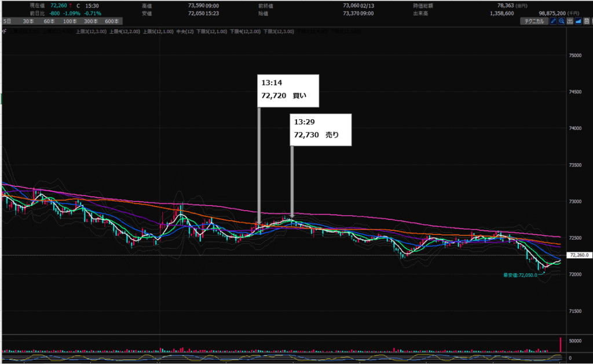Select the 30本 bar count tab
The height and width of the screenshot is (364, 593).
(x=27, y=21)
